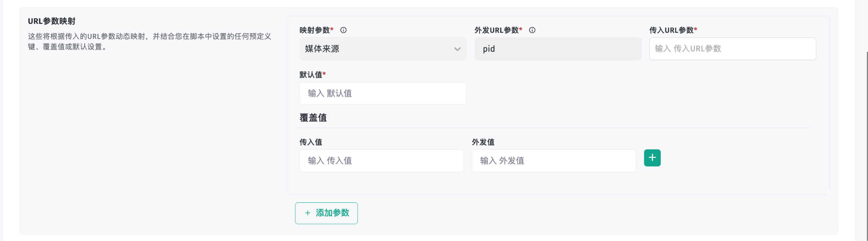Click the 输入 外发值 input box
This screenshot has width=868, height=241.
[554, 161]
